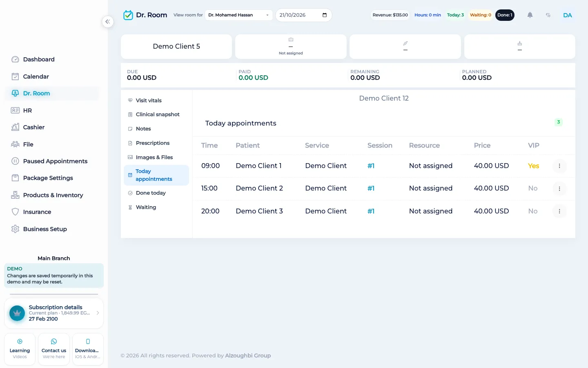Click session #1 link for Demo Client 2
Screen dimensions: 588x368
click(x=371, y=188)
